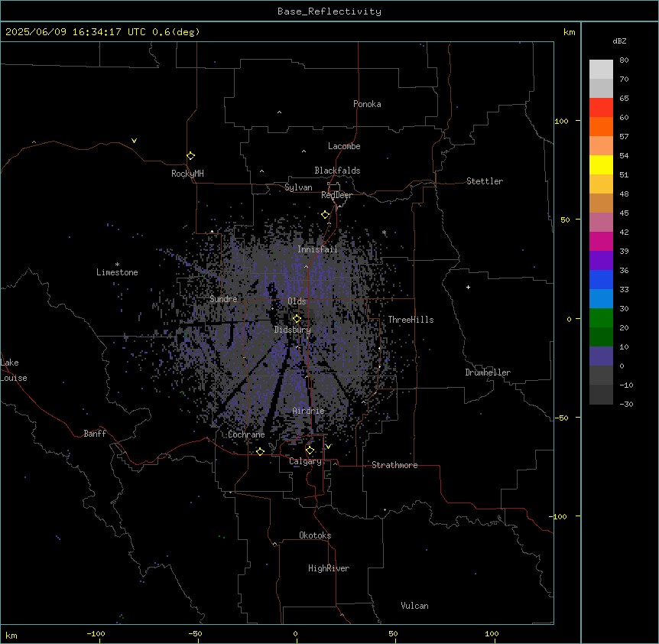This screenshot has height=644, width=659.
Task: Click the Cochrane label
Action: pyautogui.click(x=246, y=434)
